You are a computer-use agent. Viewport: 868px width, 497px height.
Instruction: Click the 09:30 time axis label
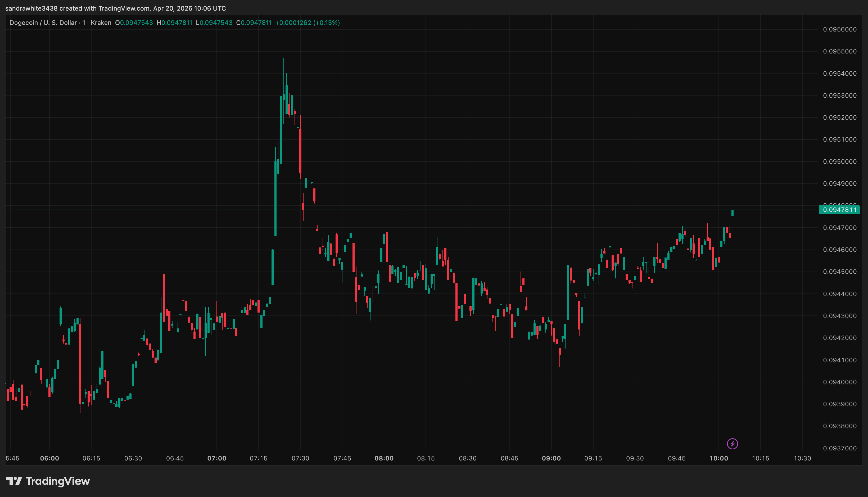(635, 458)
